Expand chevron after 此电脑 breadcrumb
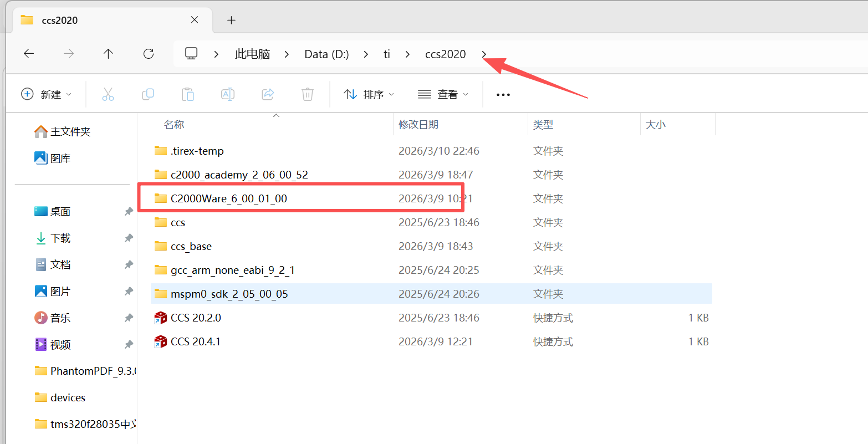This screenshot has width=868, height=444. [287, 54]
